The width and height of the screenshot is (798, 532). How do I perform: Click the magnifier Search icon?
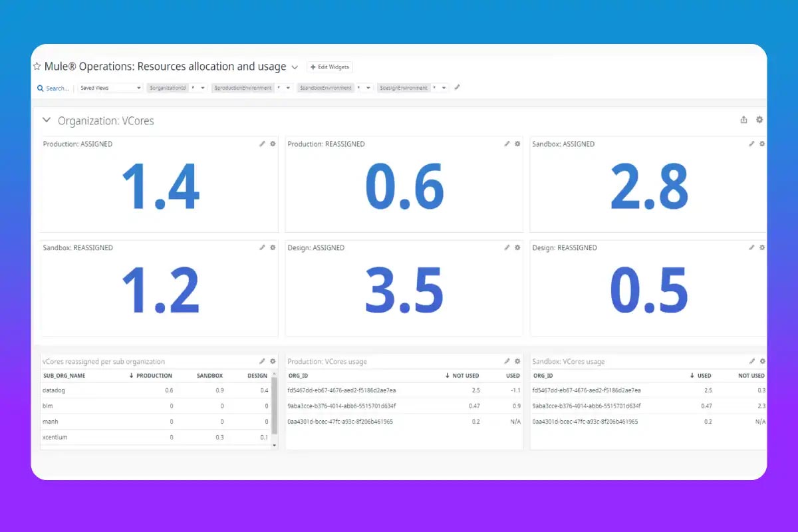(41, 88)
